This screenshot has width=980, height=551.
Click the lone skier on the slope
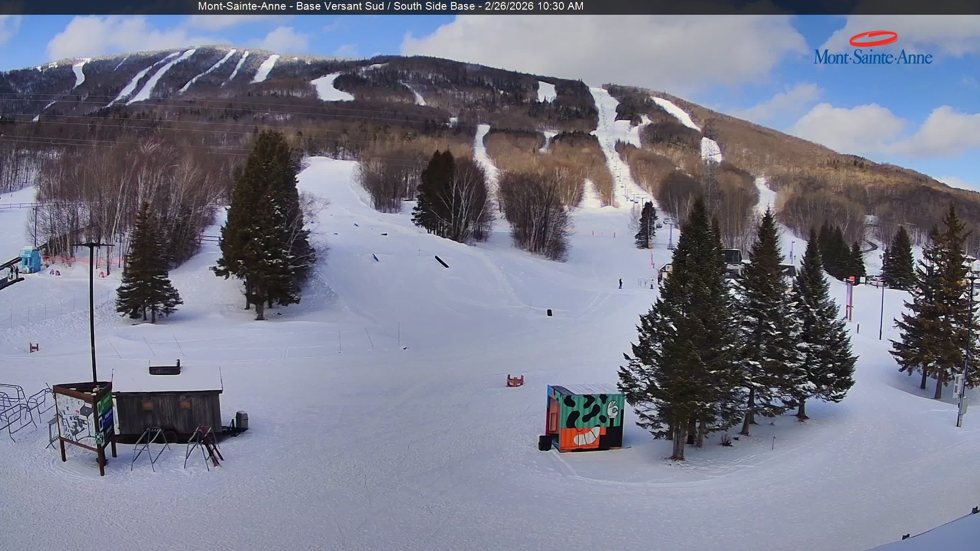621,283
